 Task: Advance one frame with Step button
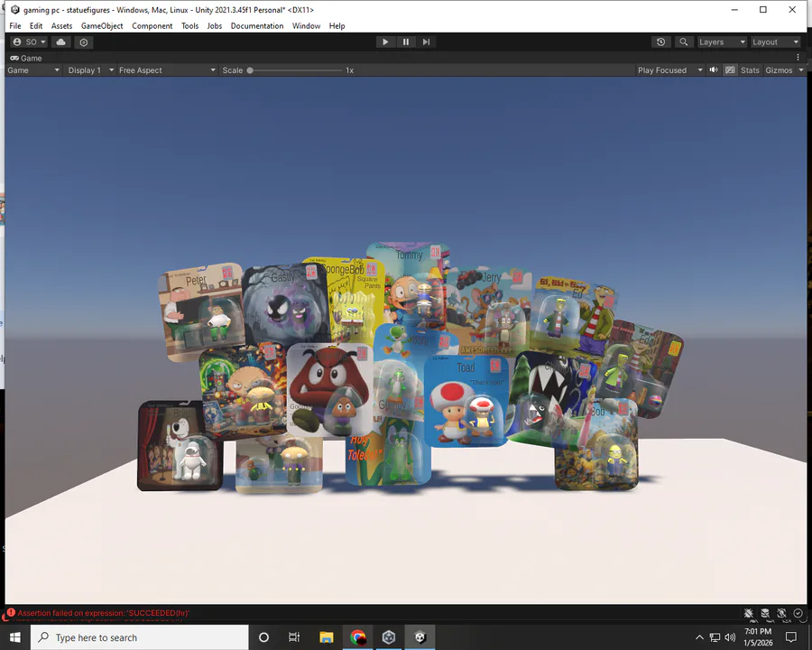[426, 42]
